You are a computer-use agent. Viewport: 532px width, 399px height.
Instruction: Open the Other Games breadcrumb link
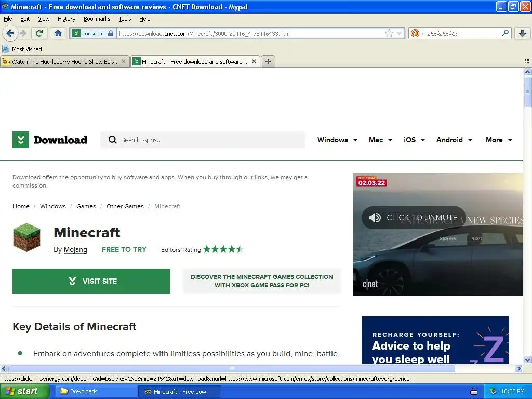(125, 206)
